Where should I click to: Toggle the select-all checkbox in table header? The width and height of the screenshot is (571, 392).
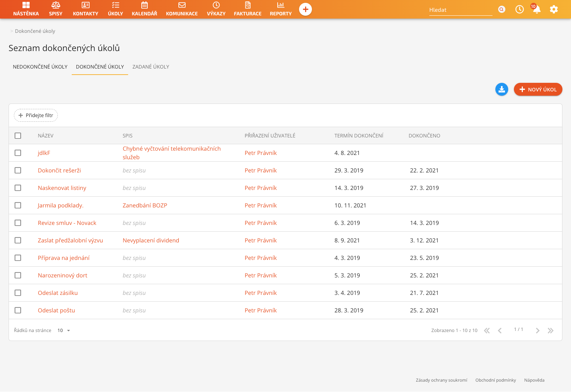coord(18,136)
